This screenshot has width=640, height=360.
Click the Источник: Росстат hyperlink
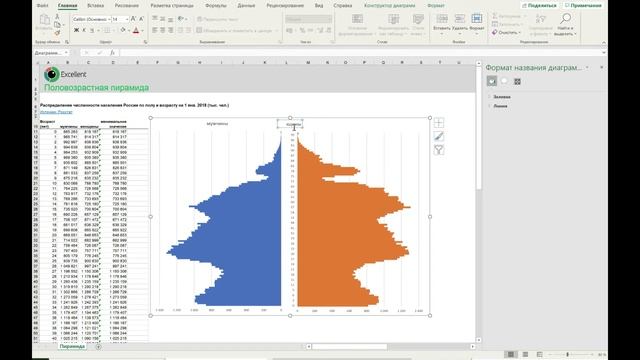56,112
